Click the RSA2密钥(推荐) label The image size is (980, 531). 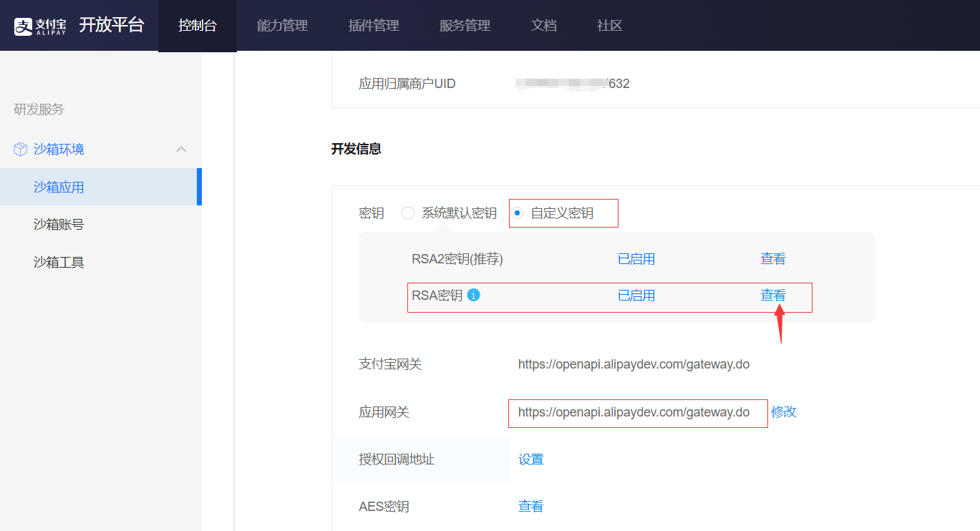click(457, 259)
